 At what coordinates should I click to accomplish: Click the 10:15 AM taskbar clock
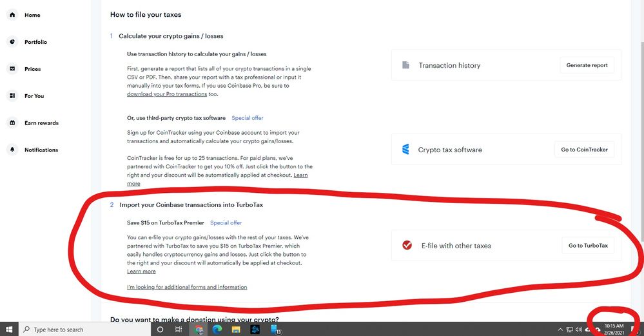point(614,329)
